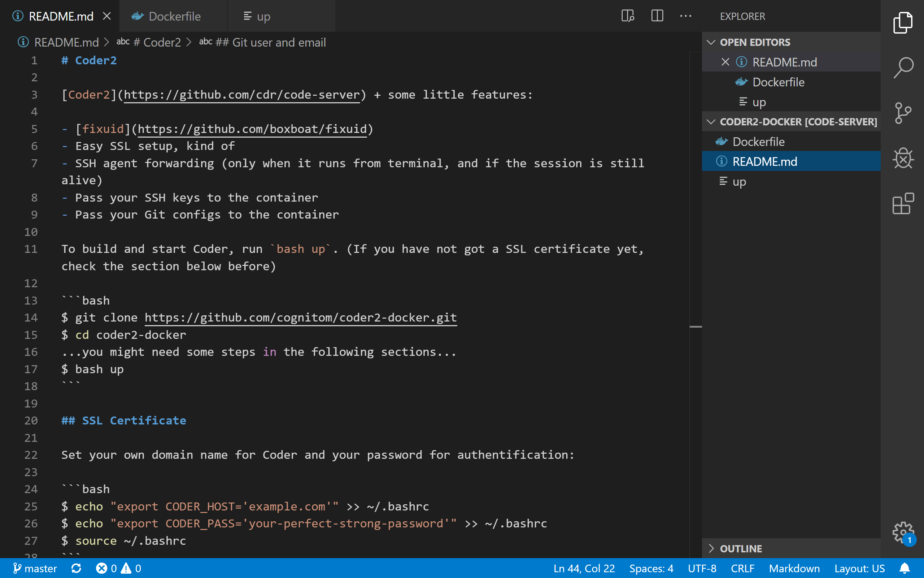Select README.md in the CODER2-DOCKER folder
This screenshot has height=578, width=924.
pos(791,161)
